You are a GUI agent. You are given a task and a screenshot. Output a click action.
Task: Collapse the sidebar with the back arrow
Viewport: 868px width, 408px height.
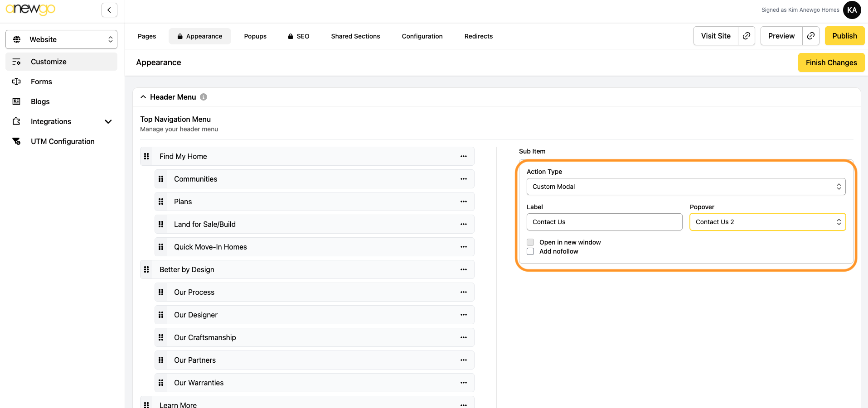tap(109, 10)
